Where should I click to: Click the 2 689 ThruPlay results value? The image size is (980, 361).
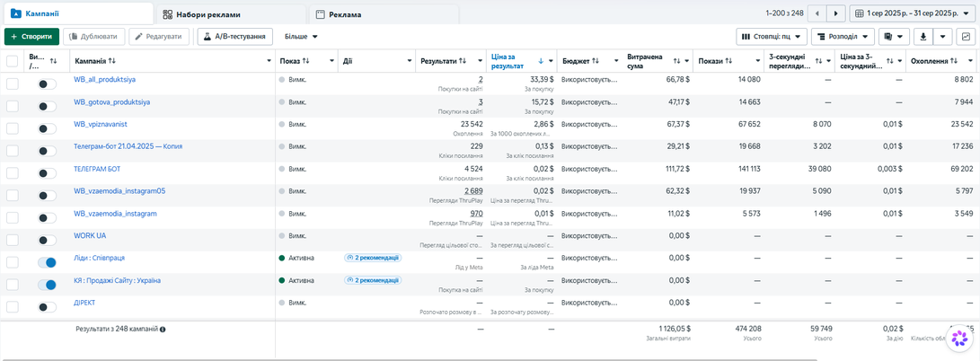click(473, 190)
